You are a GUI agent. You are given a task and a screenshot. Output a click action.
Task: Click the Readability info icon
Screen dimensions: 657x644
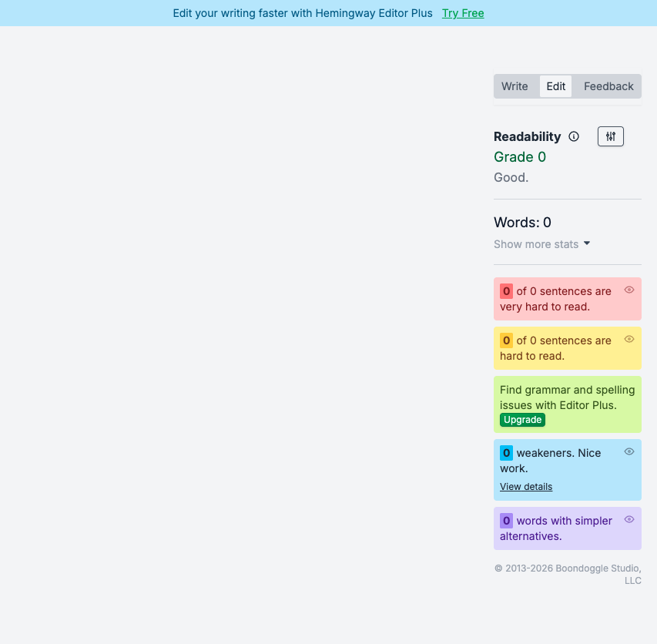[573, 136]
